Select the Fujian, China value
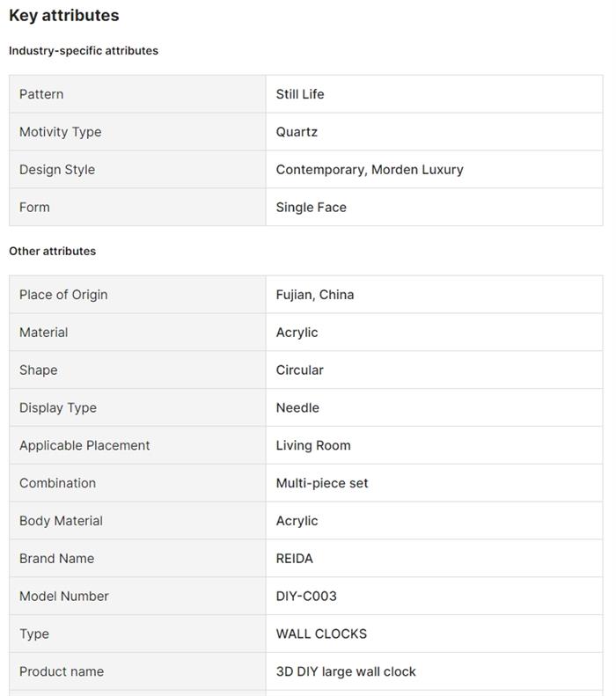This screenshot has width=616, height=696. click(315, 295)
